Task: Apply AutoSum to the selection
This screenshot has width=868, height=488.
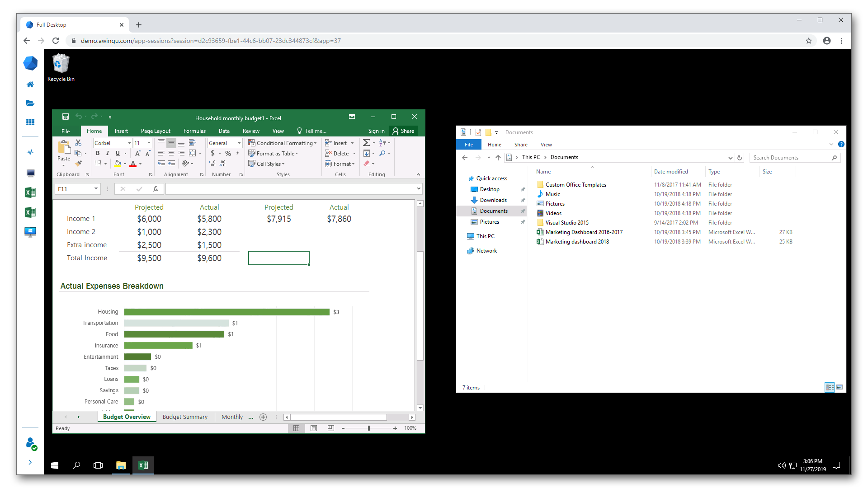Action: [366, 143]
